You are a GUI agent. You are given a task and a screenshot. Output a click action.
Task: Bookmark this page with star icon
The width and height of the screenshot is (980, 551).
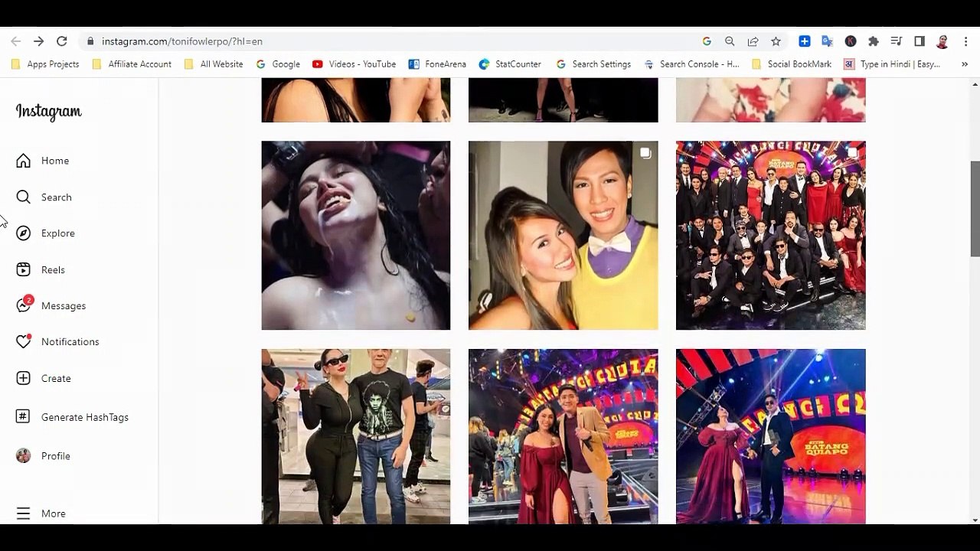click(776, 41)
